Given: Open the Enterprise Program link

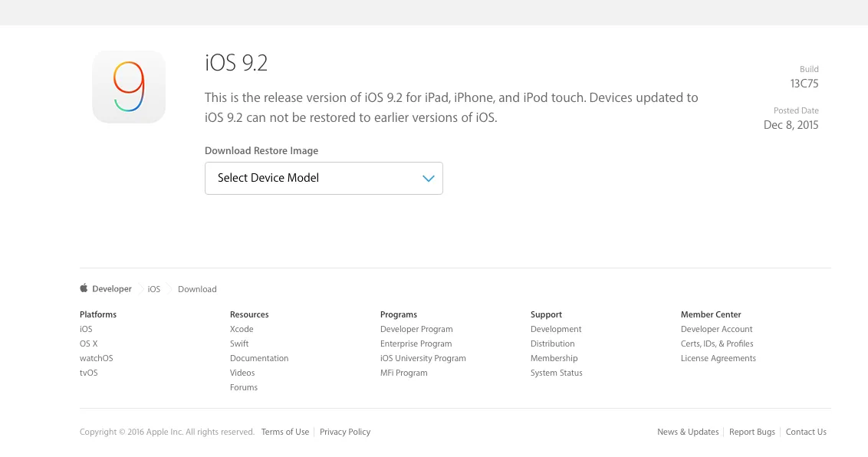Looking at the screenshot, I should coord(416,344).
